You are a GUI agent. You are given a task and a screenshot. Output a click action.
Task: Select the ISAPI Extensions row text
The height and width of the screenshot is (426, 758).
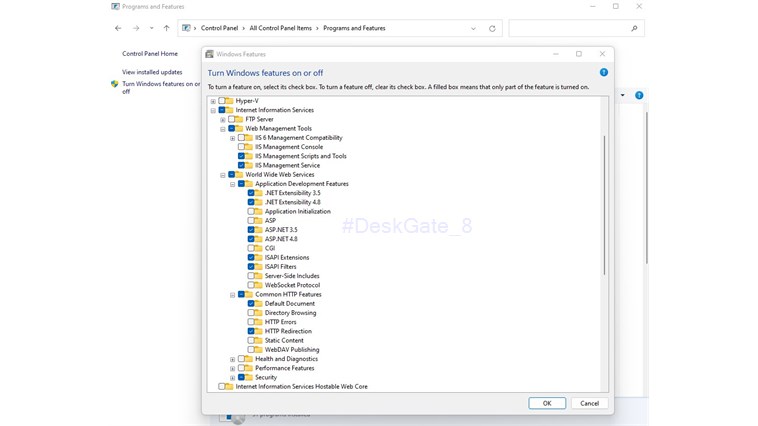pyautogui.click(x=287, y=257)
